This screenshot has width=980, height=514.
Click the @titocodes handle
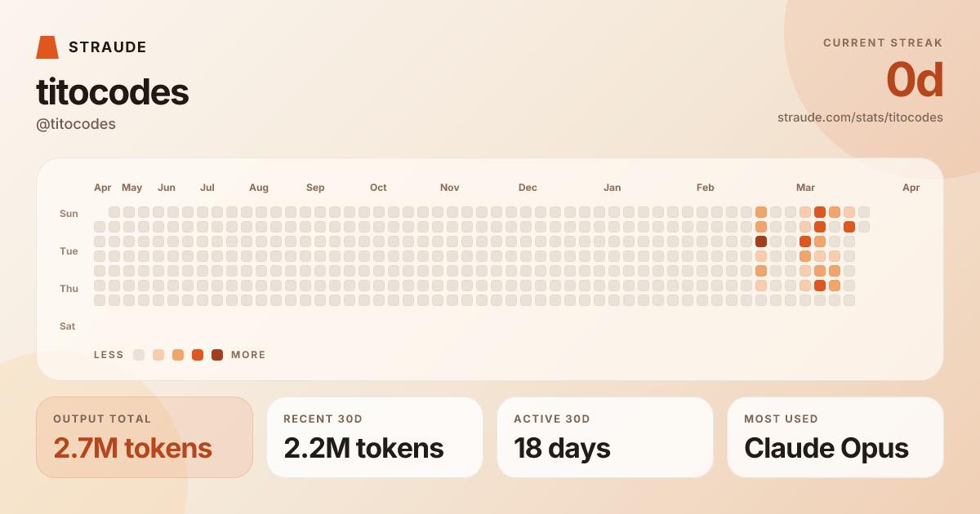tap(76, 124)
